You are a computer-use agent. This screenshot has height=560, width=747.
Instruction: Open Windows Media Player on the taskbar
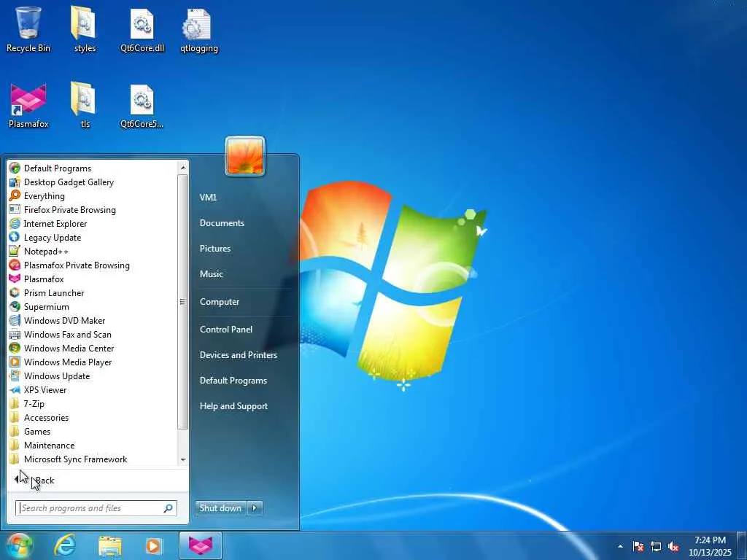[154, 545]
